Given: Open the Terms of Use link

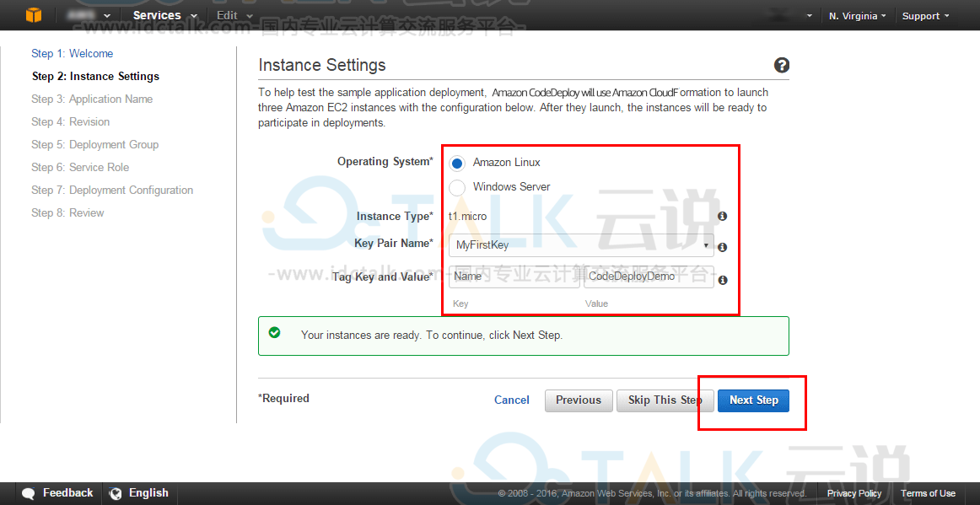Looking at the screenshot, I should pyautogui.click(x=928, y=494).
